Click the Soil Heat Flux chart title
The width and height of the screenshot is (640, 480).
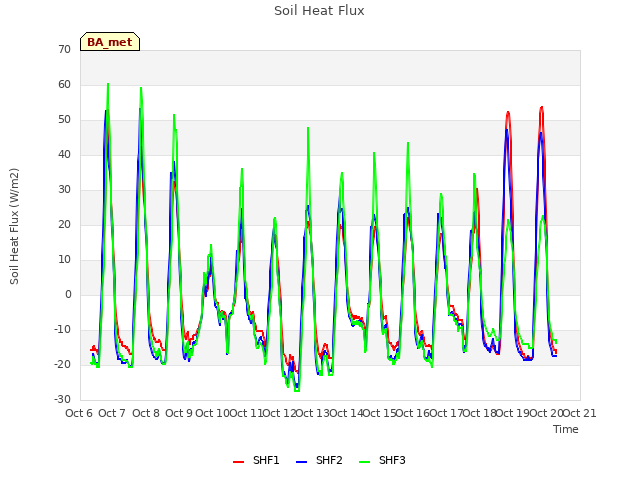click(x=319, y=11)
